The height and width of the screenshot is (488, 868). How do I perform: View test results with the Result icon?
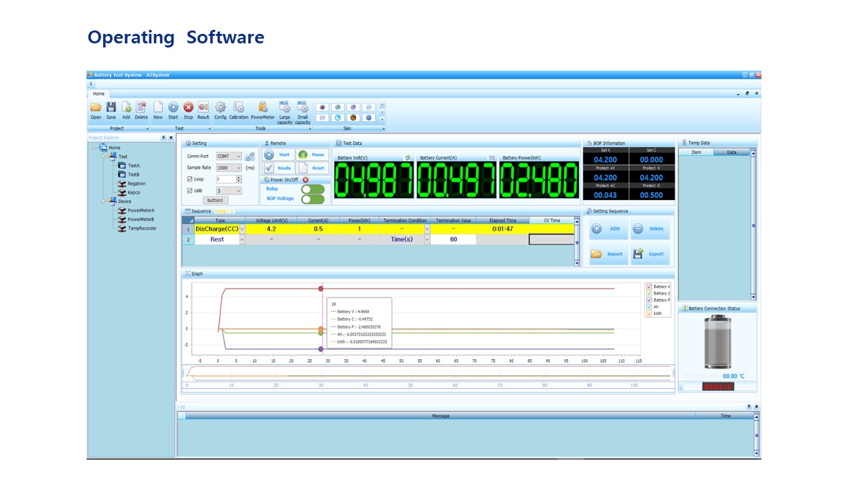(203, 110)
